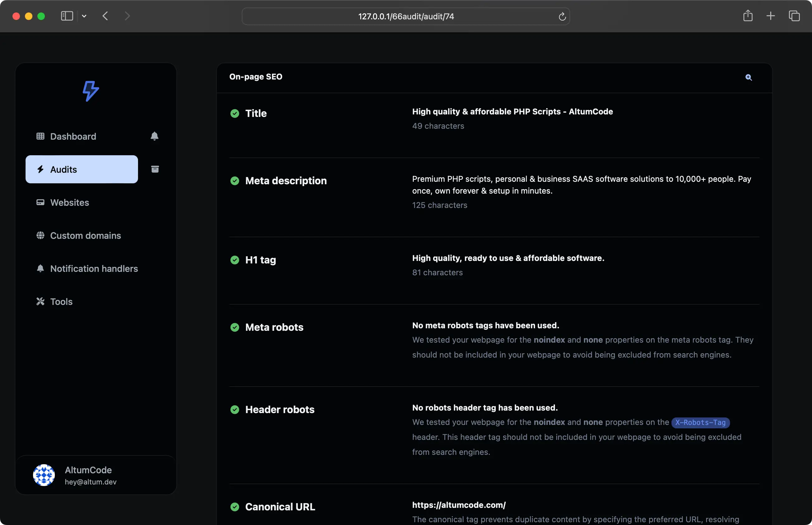Open a new browser tab with plus icon
The image size is (812, 525).
771,16
